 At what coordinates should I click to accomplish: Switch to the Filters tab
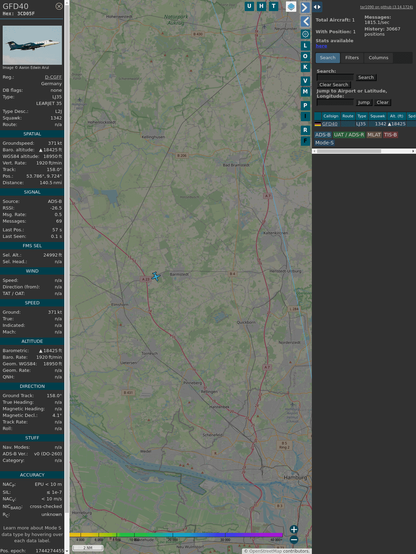click(352, 58)
